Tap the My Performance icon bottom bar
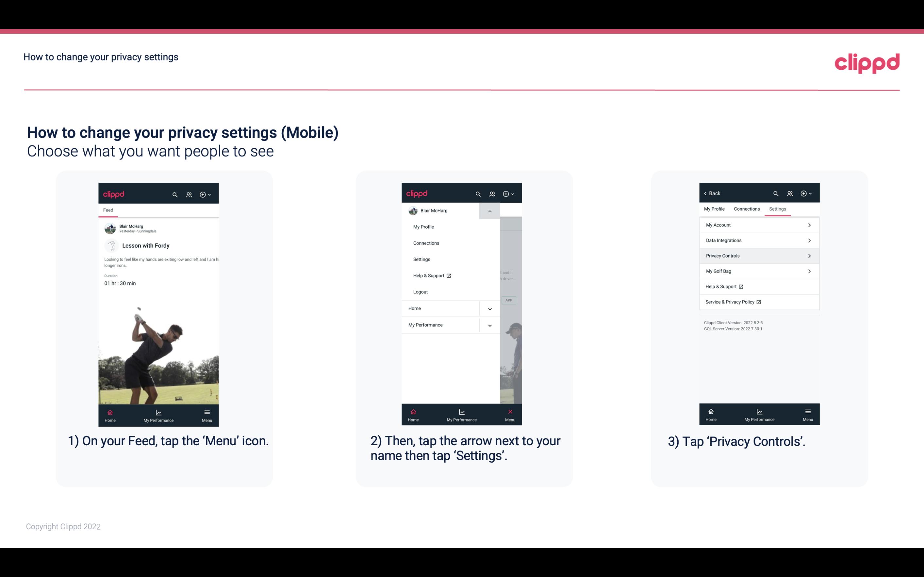Image resolution: width=924 pixels, height=577 pixels. click(159, 414)
